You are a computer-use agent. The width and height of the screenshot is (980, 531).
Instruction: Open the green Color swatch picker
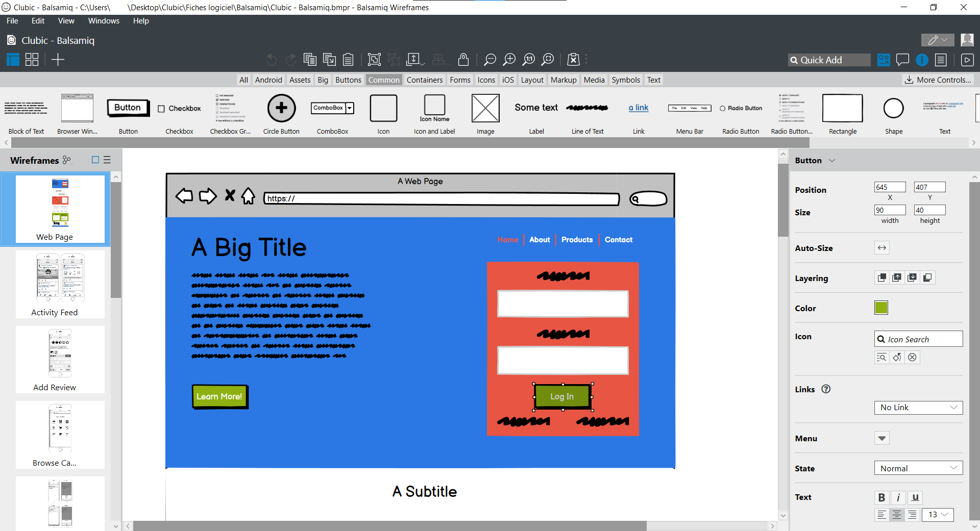[x=881, y=308]
